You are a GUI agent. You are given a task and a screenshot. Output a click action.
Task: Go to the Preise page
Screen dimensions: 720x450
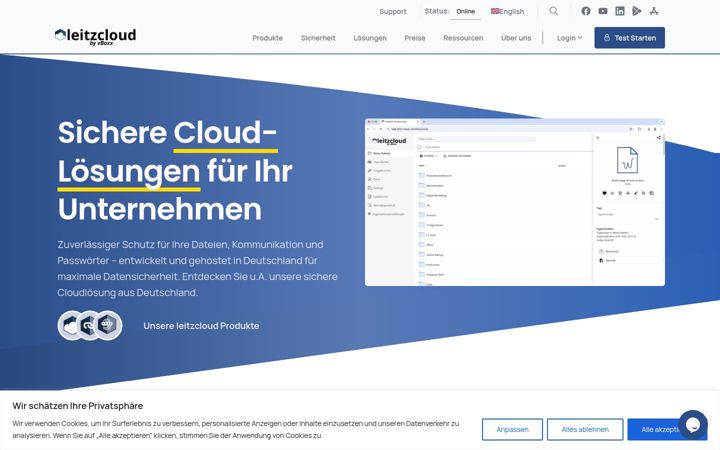tap(415, 38)
